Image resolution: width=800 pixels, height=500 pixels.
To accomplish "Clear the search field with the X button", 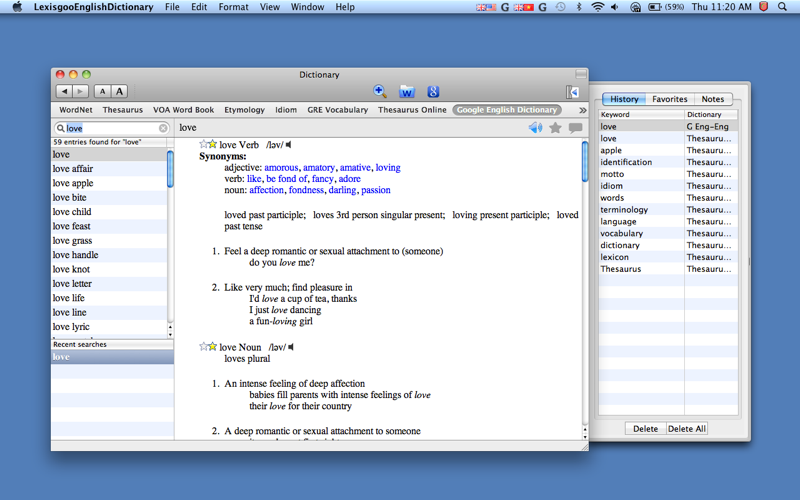I will click(163, 128).
